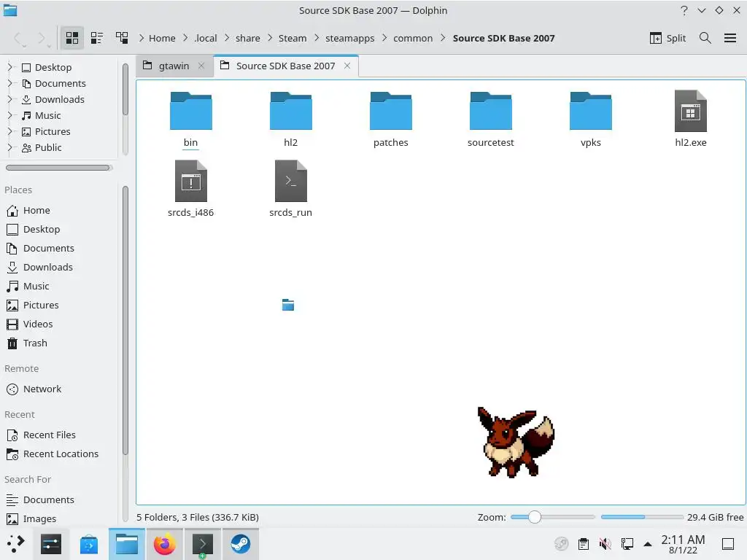Open breadcrumb chevron before Source SDK Base 2007
747x560 pixels.
(443, 38)
